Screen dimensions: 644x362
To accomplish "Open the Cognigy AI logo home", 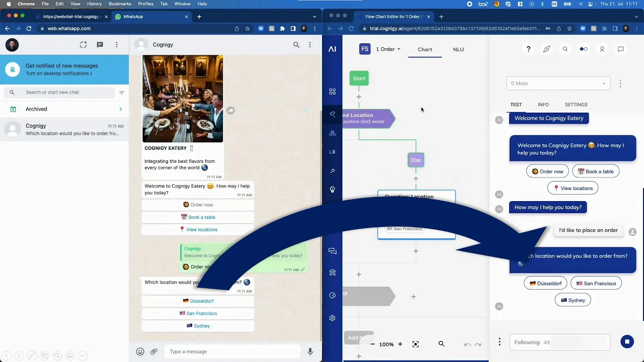I will point(332,49).
